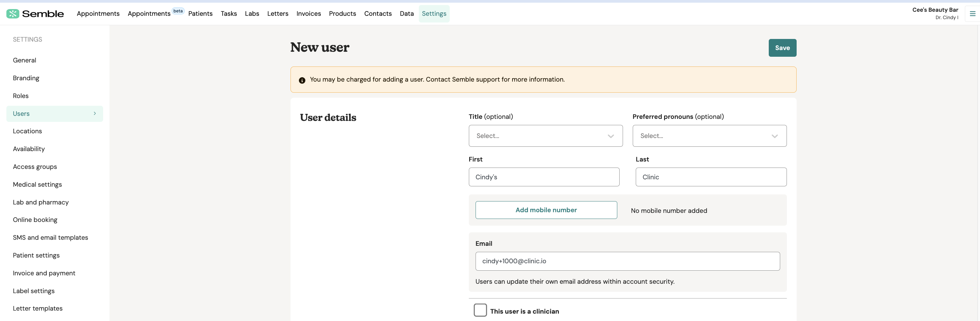Open SMS and email templates
Image resolution: width=980 pixels, height=321 pixels.
[x=50, y=238]
